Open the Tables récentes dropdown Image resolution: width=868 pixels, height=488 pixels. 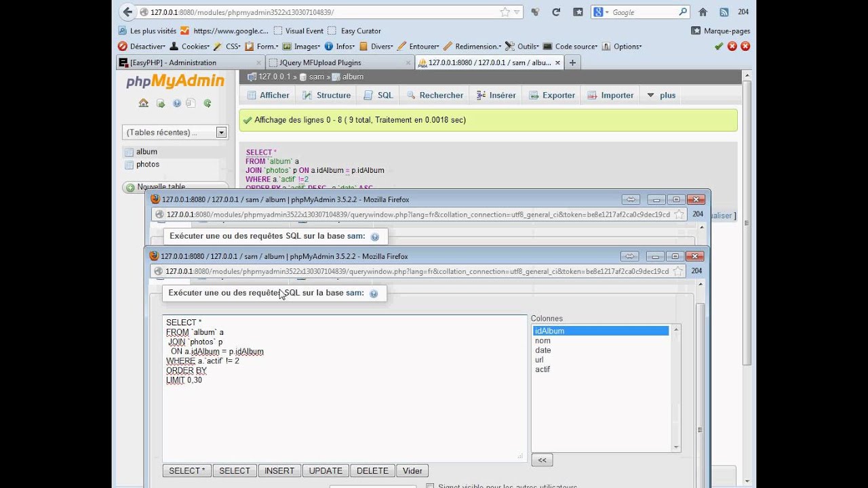pos(175,132)
